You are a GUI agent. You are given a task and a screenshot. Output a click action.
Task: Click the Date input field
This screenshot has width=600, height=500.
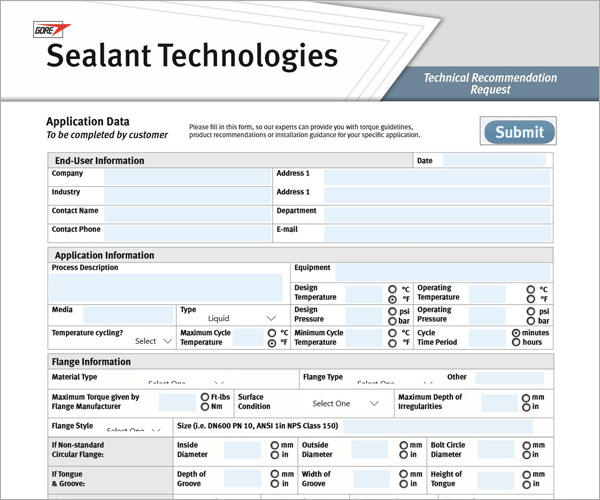tap(494, 160)
